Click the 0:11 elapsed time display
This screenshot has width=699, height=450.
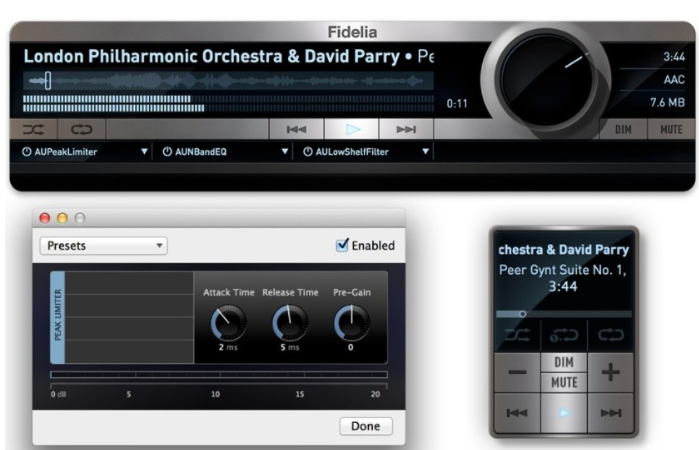tap(457, 103)
